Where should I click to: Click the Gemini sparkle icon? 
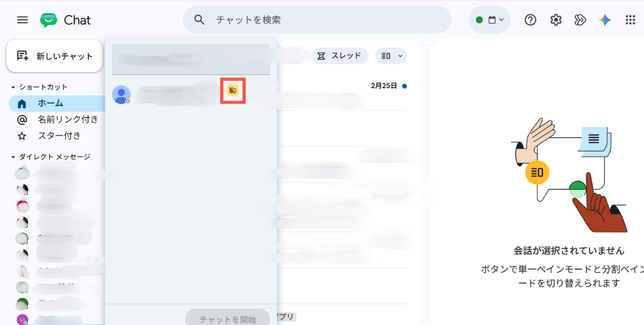tap(605, 20)
